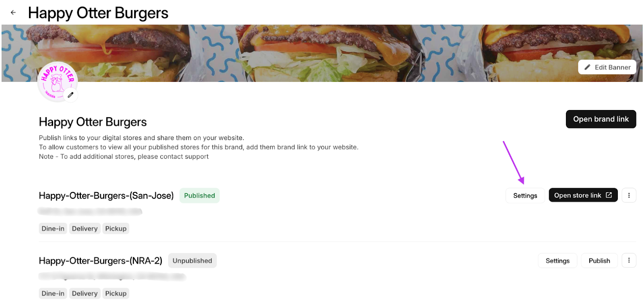Click the Edit Banner button

[607, 67]
